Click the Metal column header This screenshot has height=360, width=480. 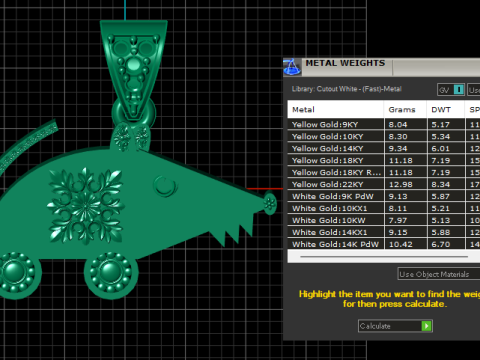click(x=336, y=109)
